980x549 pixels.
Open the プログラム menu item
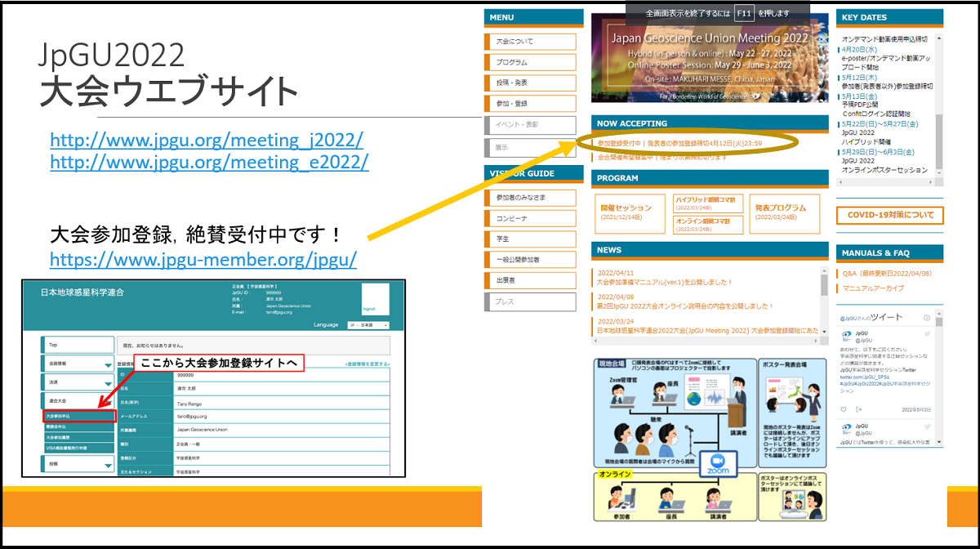tap(530, 62)
